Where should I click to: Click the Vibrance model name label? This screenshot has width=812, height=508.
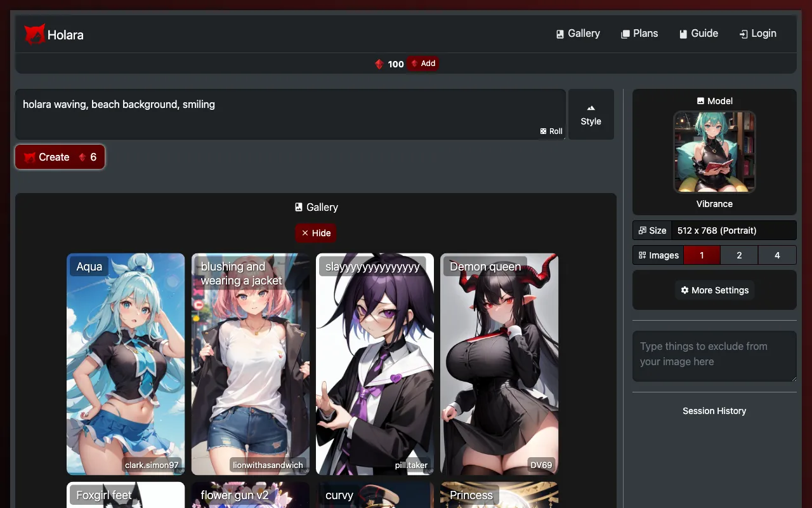click(x=714, y=204)
